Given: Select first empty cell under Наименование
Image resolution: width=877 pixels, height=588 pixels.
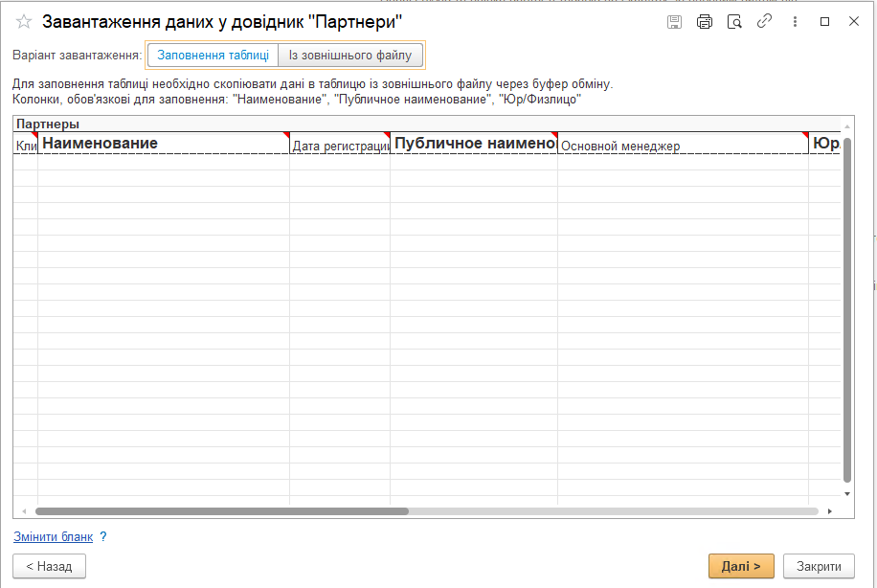Looking at the screenshot, I should 164,162.
